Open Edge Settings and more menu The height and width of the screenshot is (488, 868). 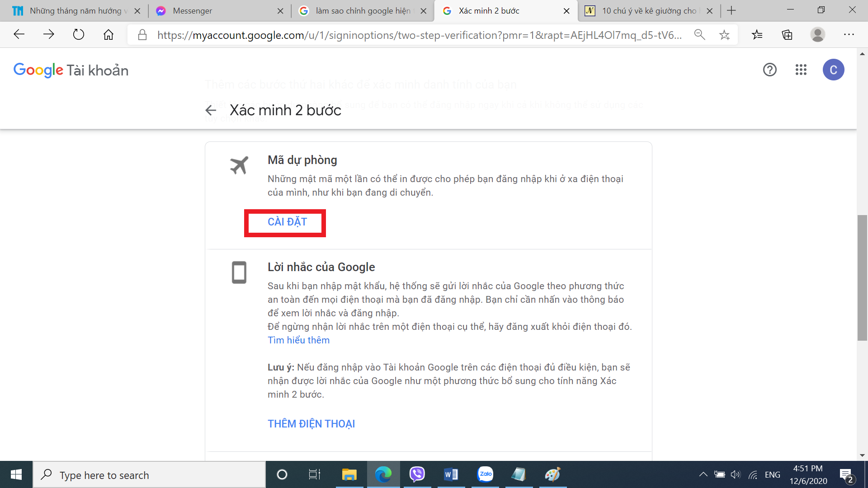[849, 35]
